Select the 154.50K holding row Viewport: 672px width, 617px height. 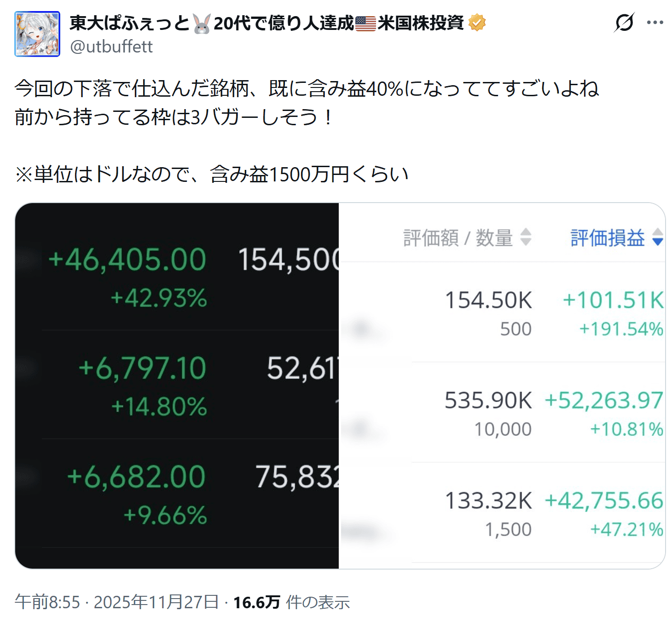tap(502, 312)
